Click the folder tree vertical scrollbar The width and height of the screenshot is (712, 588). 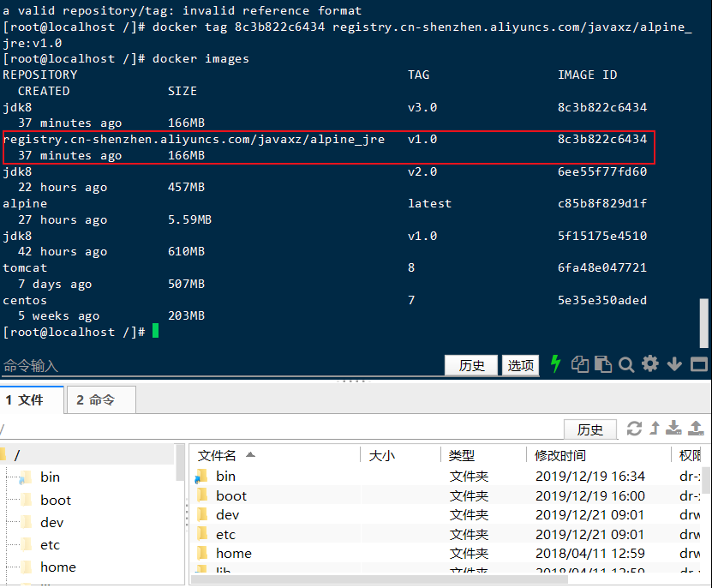(180, 463)
